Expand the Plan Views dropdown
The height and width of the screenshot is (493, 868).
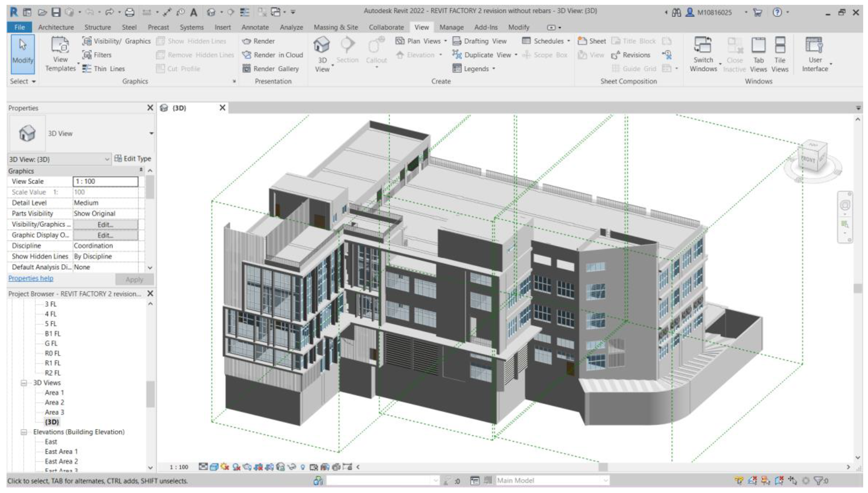click(x=444, y=41)
